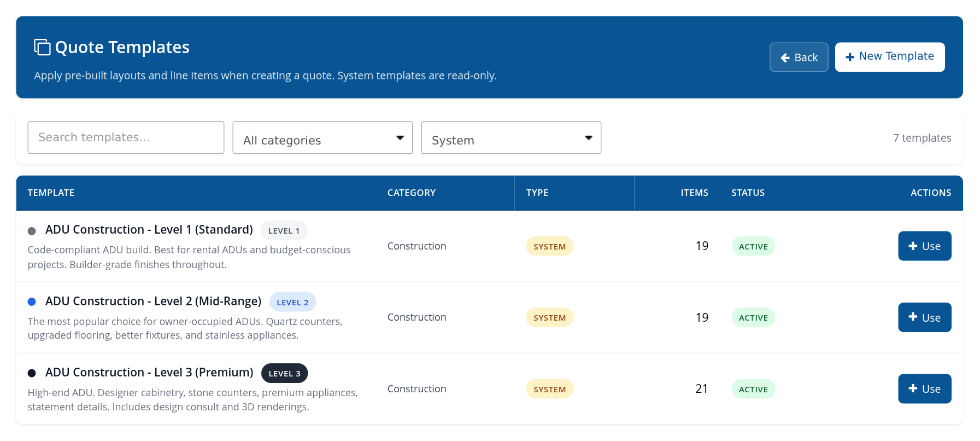Screen dimensions: 980x441
Task: Click Construction category in Level 3 row
Action: pos(416,389)
